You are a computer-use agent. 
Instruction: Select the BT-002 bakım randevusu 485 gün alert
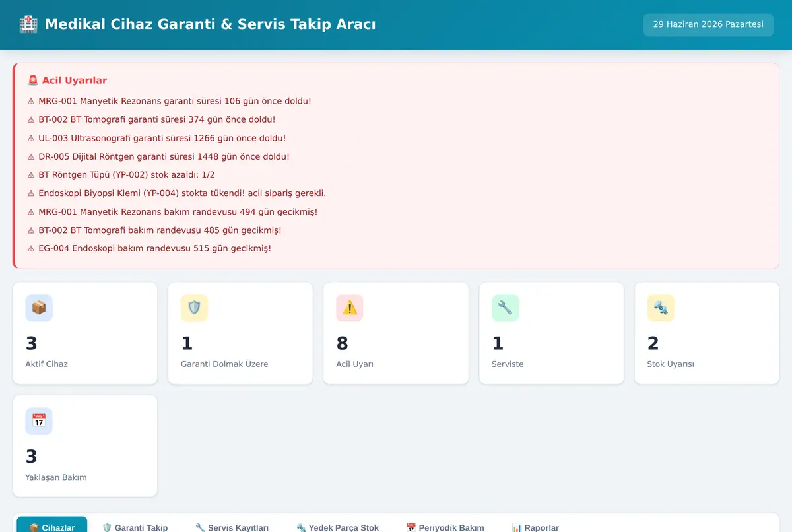(x=154, y=230)
